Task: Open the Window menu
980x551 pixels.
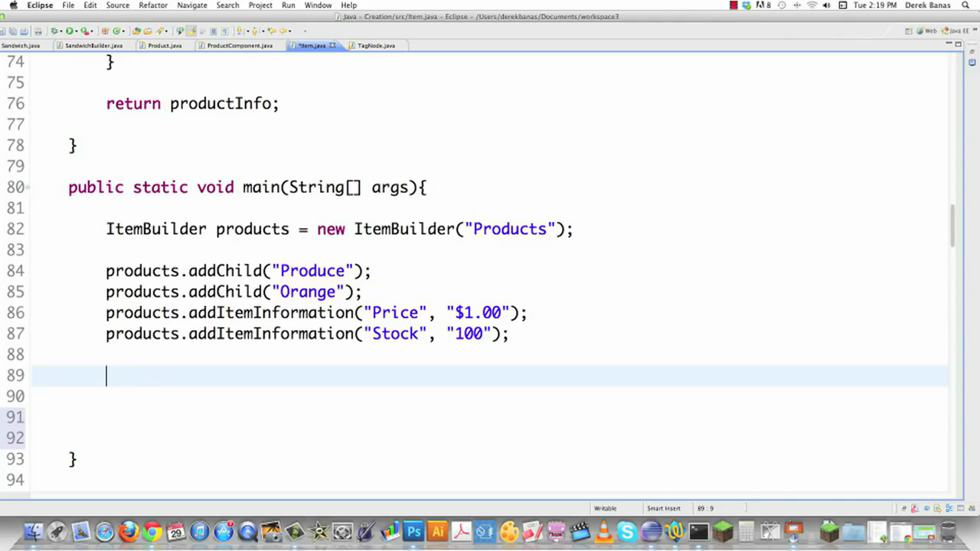Action: point(318,5)
